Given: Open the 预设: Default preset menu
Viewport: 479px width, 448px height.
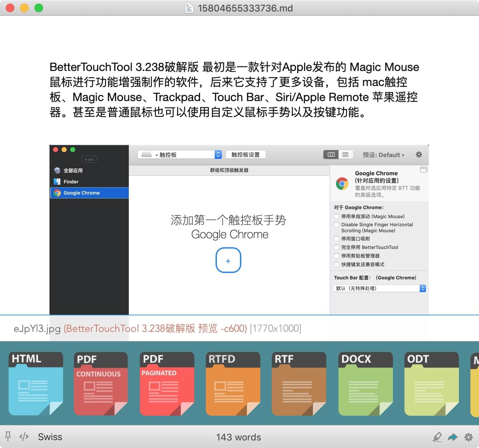Looking at the screenshot, I should point(383,155).
